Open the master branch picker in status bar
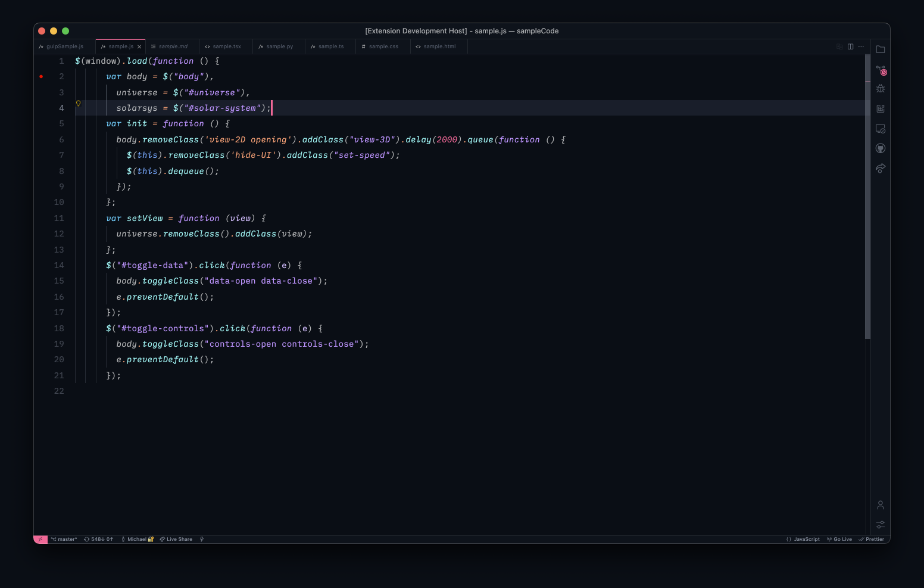This screenshot has width=924, height=588. 64,539
